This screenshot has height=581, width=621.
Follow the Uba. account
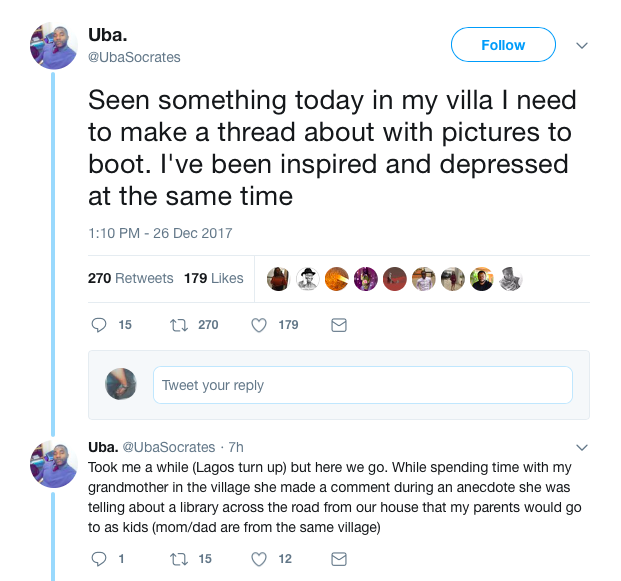click(503, 45)
